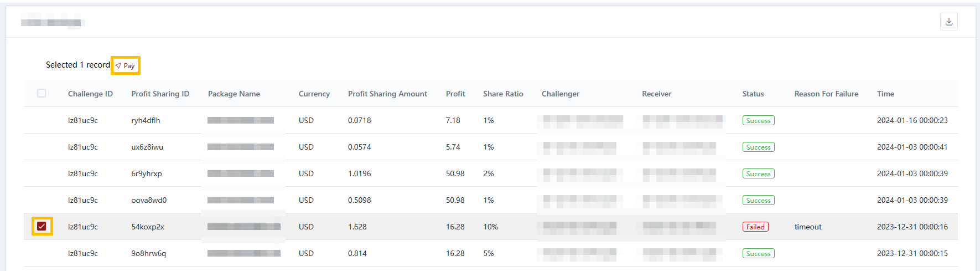The image size is (980, 271).
Task: Click the Currency column header
Action: (314, 94)
